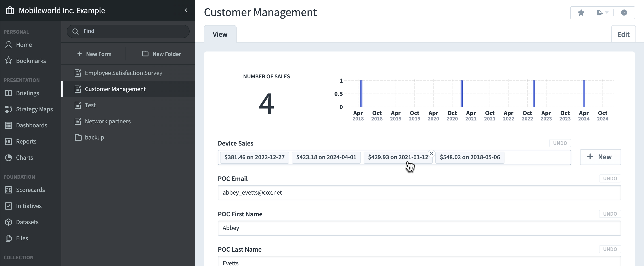Screen dimensions: 644x266
Task: Click the bookmark star icon in top toolbar
Action: pyautogui.click(x=581, y=13)
